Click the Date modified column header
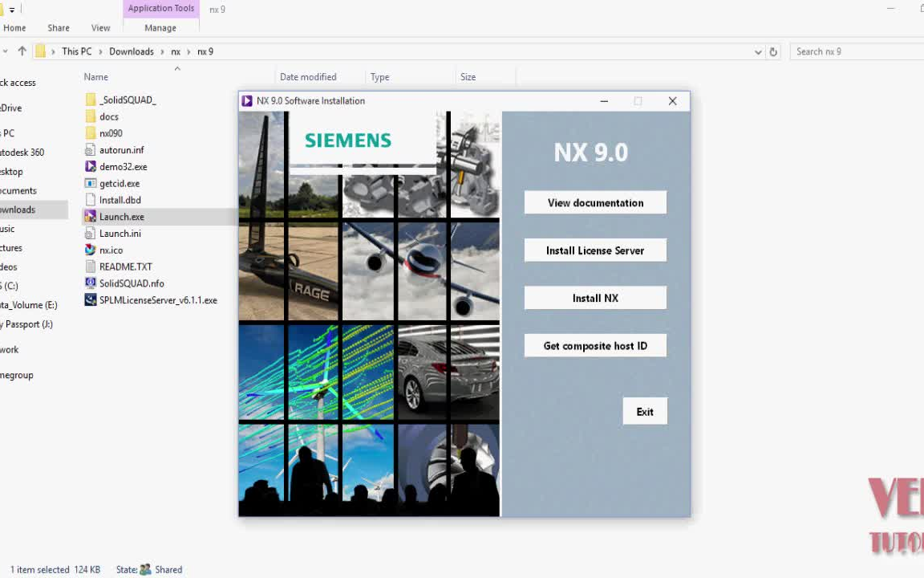 [308, 77]
